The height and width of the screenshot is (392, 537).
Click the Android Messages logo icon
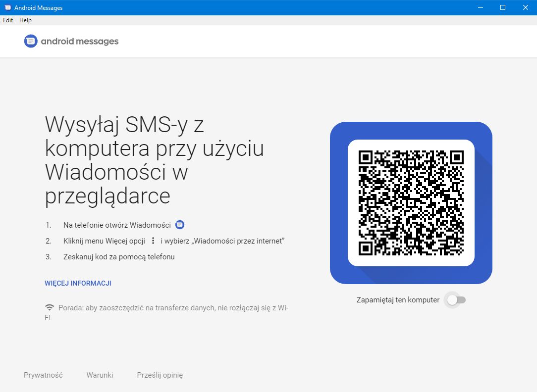click(31, 41)
